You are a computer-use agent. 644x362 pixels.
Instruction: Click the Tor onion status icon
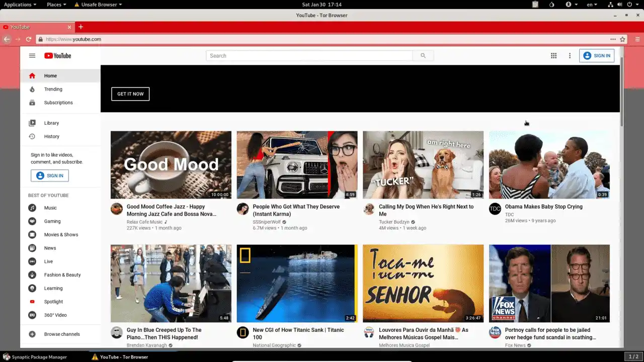[x=551, y=5]
